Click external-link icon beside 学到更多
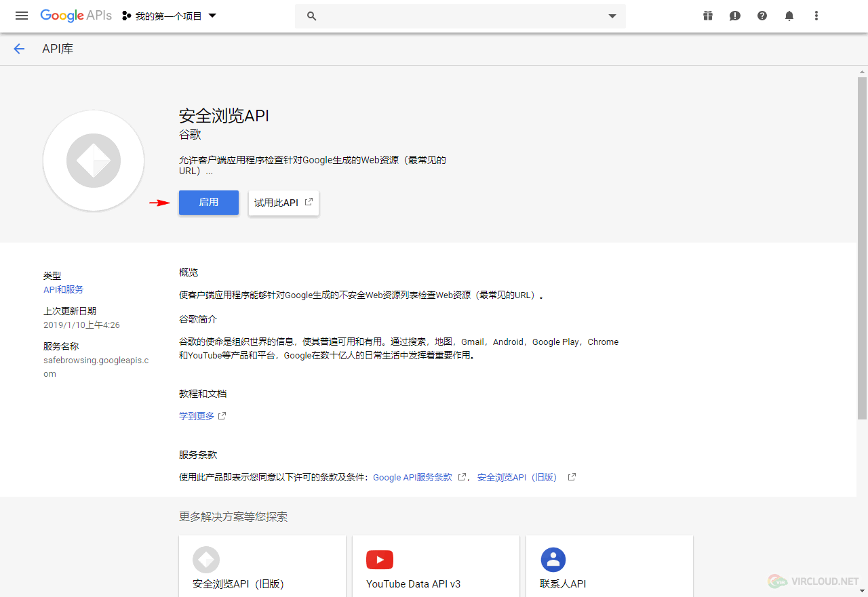 (x=222, y=416)
